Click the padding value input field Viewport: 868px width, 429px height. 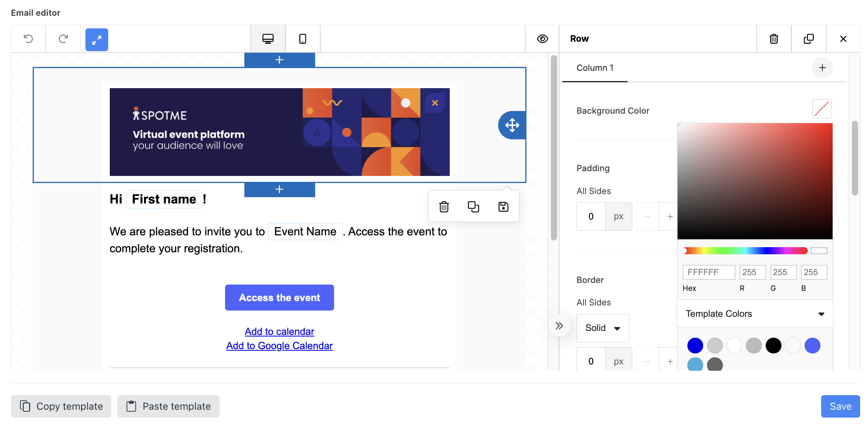(591, 216)
